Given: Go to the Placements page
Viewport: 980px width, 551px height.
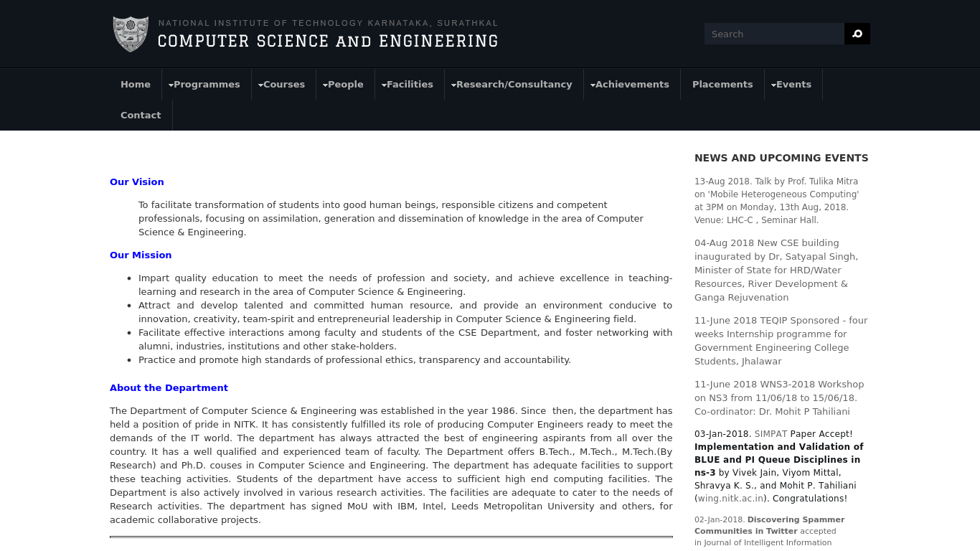Looking at the screenshot, I should click(722, 84).
